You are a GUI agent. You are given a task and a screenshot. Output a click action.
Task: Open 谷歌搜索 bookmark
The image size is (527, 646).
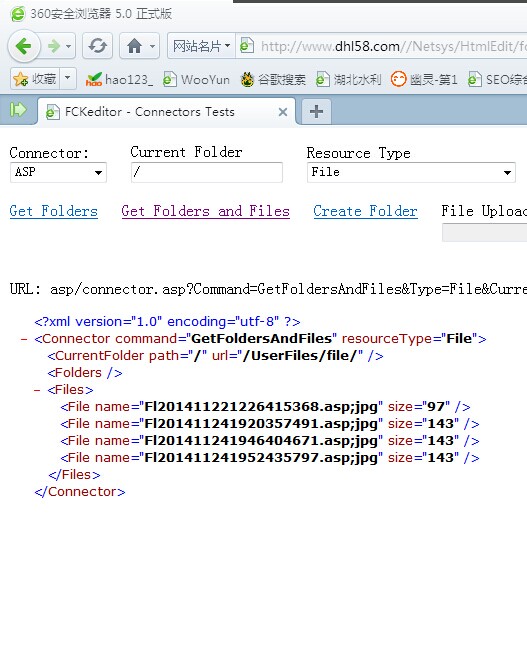pos(273,79)
